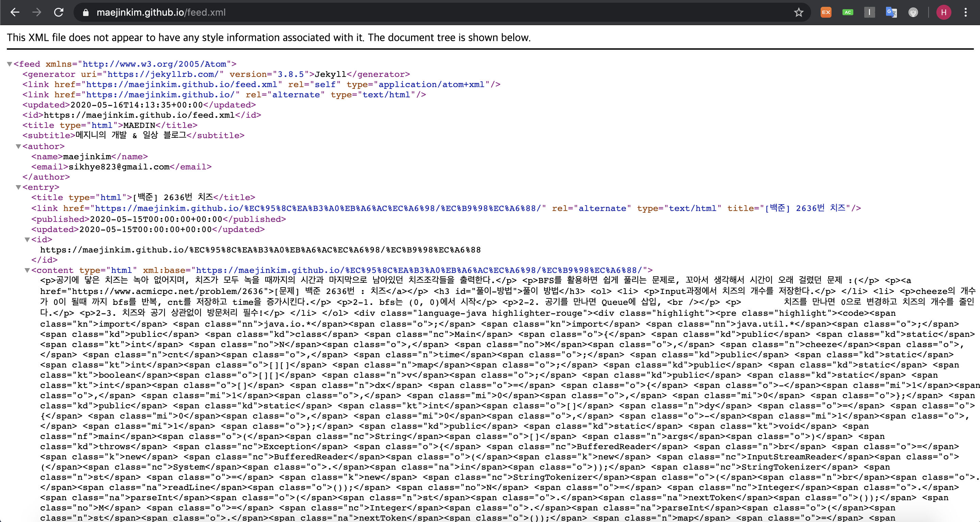This screenshot has height=522, width=980.
Task: Click the entry updated line 2020-05-15T00:00:00+00:00
Action: pyautogui.click(x=148, y=230)
